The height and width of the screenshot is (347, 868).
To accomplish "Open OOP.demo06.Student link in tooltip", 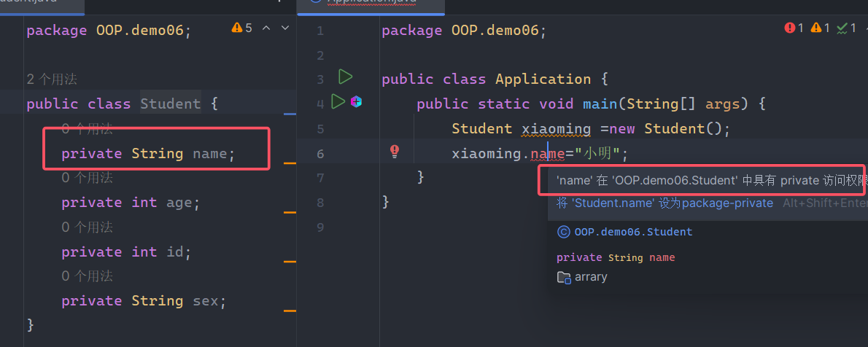I will point(633,232).
